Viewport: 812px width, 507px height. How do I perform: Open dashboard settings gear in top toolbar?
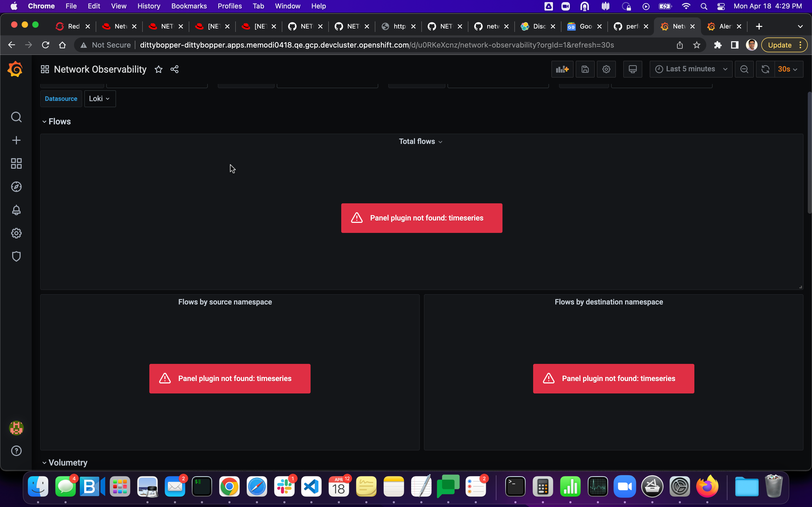(x=606, y=69)
